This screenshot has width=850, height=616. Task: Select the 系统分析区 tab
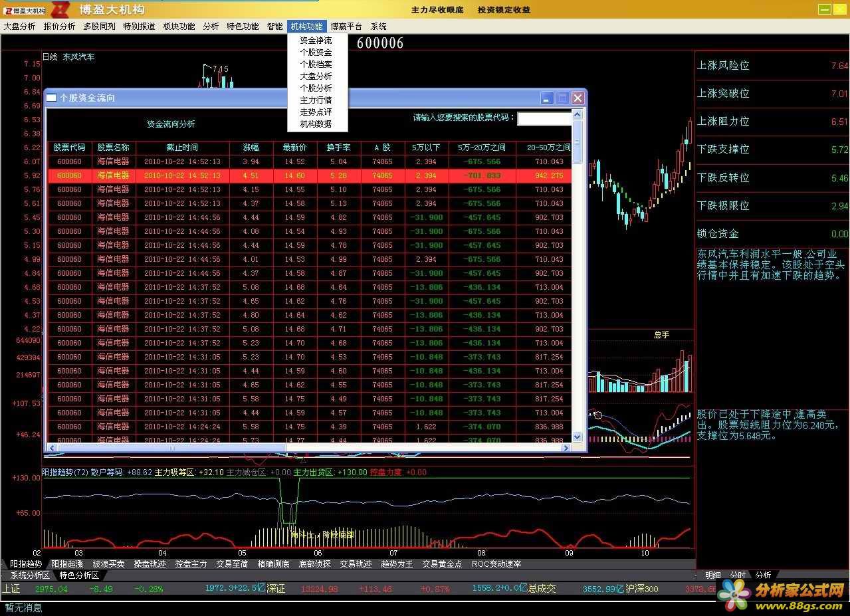tap(29, 575)
